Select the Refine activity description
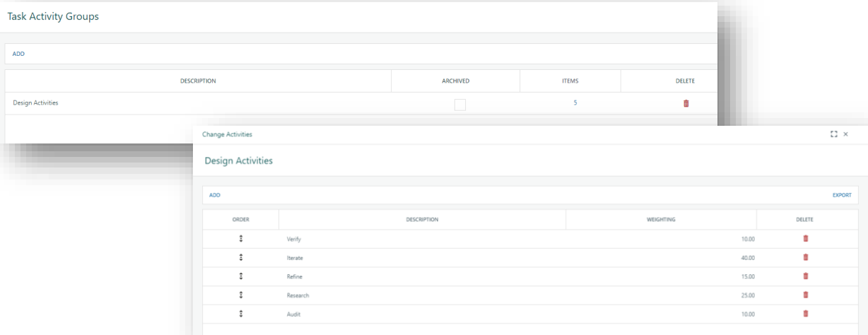Image resolution: width=868 pixels, height=335 pixels. coord(294,276)
